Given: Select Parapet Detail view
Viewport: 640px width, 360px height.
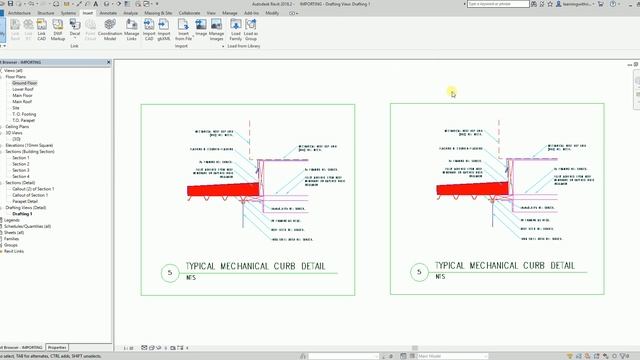Looking at the screenshot, I should point(25,201).
